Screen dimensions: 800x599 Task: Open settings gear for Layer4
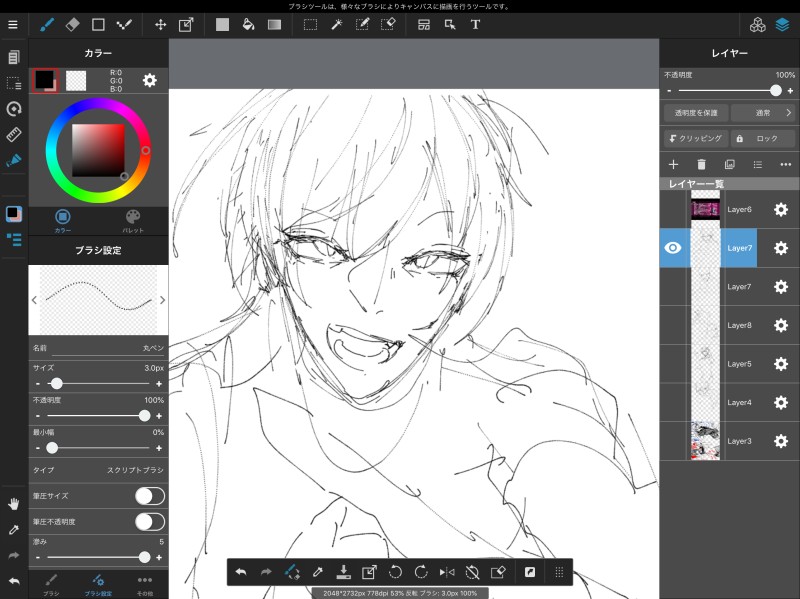coord(781,403)
